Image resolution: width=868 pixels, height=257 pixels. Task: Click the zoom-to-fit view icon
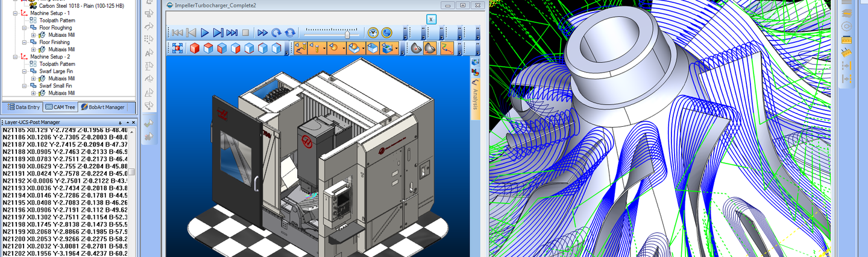click(178, 48)
